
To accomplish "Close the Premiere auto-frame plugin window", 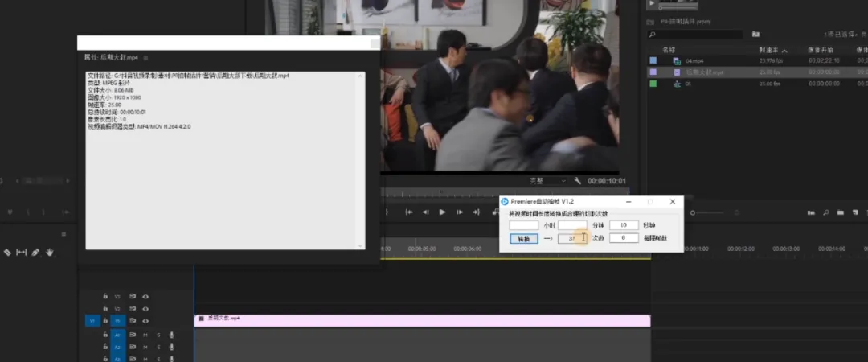I will pyautogui.click(x=673, y=202).
